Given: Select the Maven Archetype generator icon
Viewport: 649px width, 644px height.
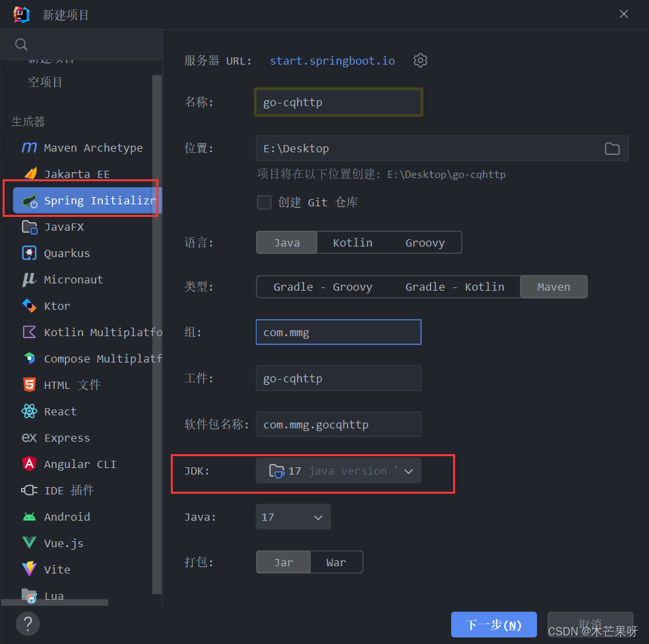Looking at the screenshot, I should (29, 147).
